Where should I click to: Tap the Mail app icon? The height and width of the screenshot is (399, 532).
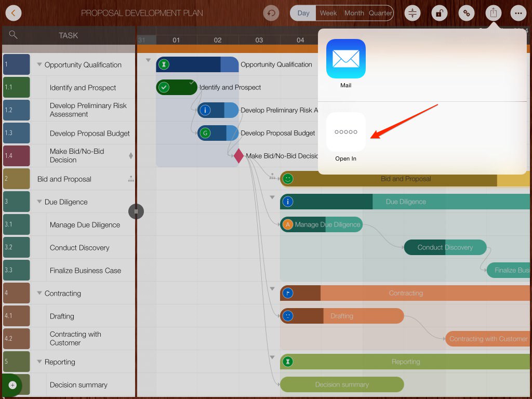tap(345, 59)
